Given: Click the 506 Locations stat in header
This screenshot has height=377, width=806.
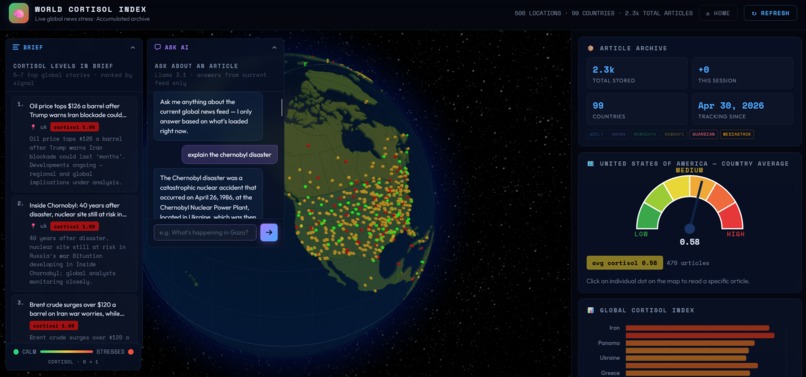Looking at the screenshot, I should (x=538, y=13).
